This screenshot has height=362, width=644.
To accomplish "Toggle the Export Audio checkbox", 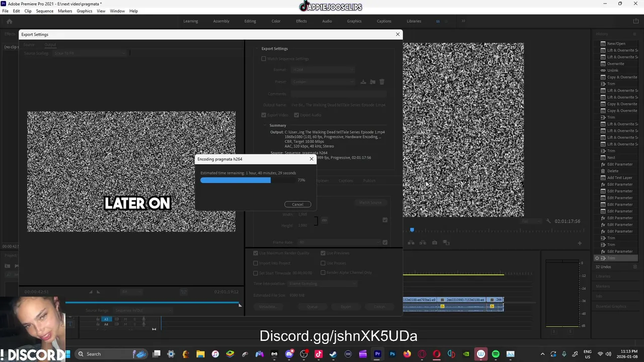I will tap(296, 115).
